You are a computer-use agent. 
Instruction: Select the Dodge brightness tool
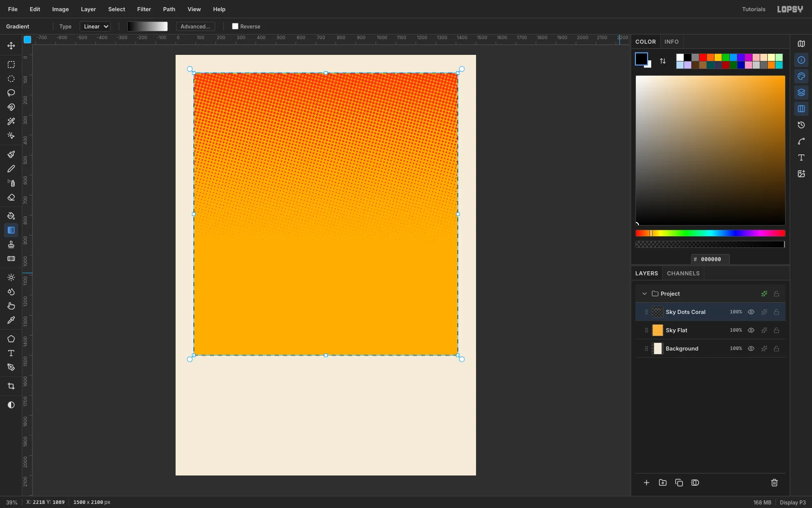[x=11, y=277]
